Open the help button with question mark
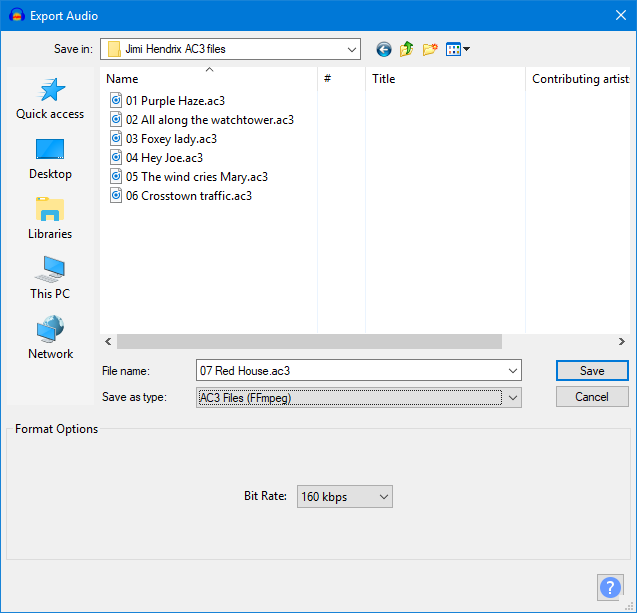Screen dimensions: 637x613 click(x=610, y=587)
